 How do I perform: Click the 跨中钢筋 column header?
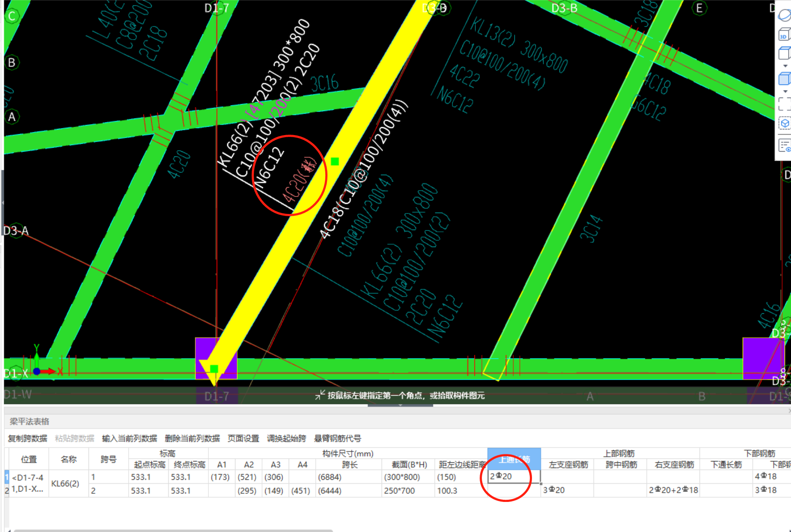pyautogui.click(x=621, y=465)
